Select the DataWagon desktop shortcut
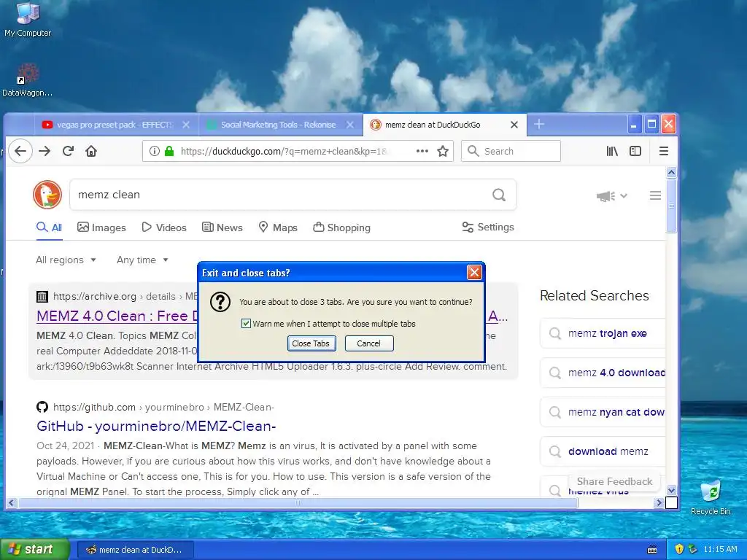 click(28, 80)
